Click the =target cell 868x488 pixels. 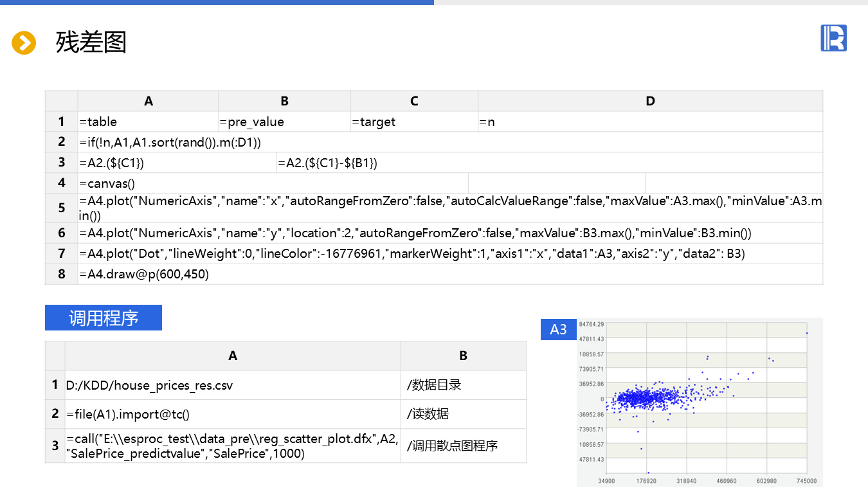(x=414, y=122)
